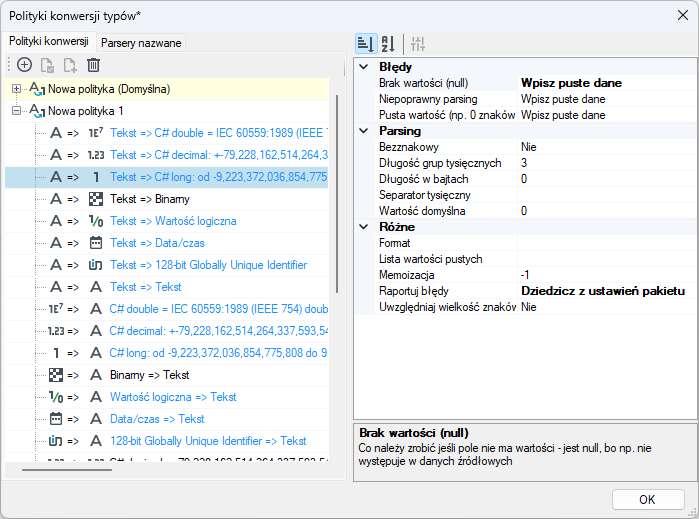
Task: Collapse the Różne property category
Action: coord(364,227)
